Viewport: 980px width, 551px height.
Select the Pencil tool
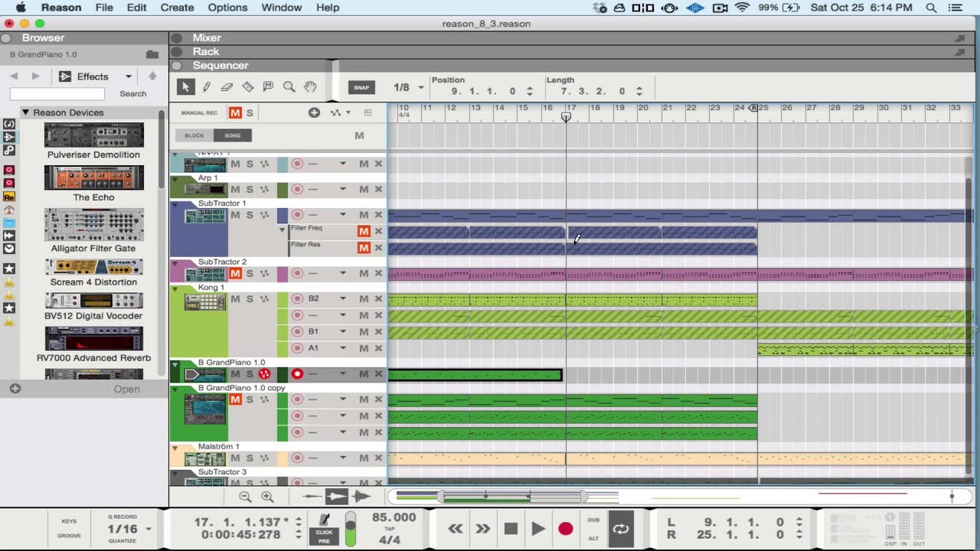coord(207,87)
